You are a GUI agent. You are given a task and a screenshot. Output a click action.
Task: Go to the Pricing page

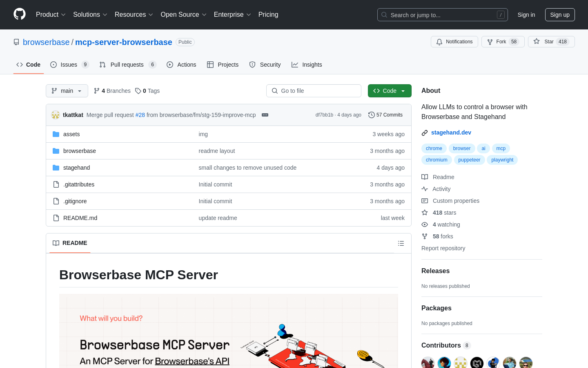268,15
